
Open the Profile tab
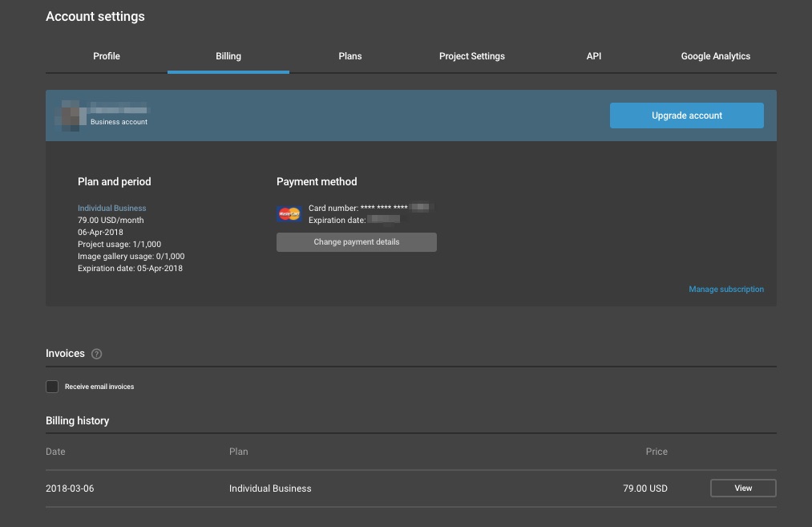pyautogui.click(x=107, y=56)
